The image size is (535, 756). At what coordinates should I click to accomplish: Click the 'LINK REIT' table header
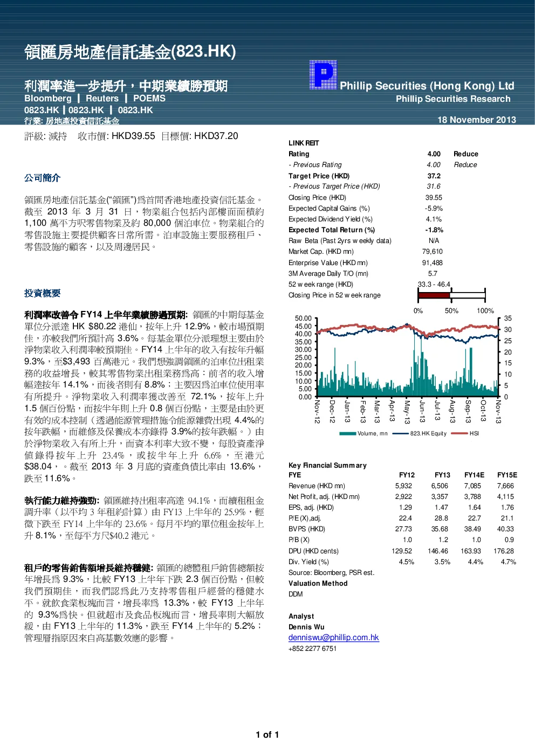pos(304,143)
